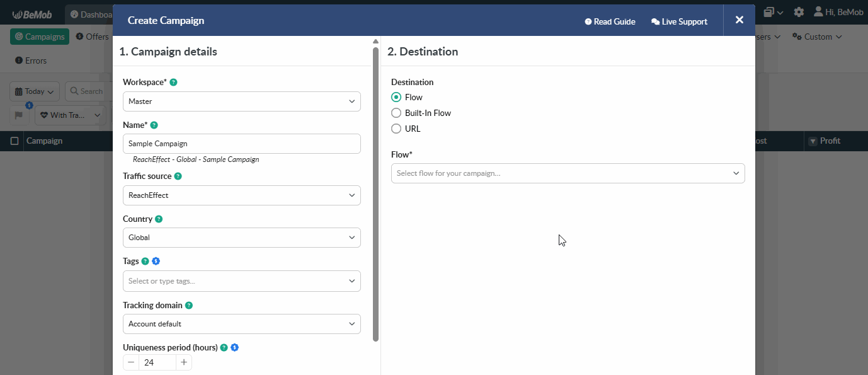868x375 pixels.
Task: Click the blue Uniqueness period badge icon
Action: (x=235, y=347)
